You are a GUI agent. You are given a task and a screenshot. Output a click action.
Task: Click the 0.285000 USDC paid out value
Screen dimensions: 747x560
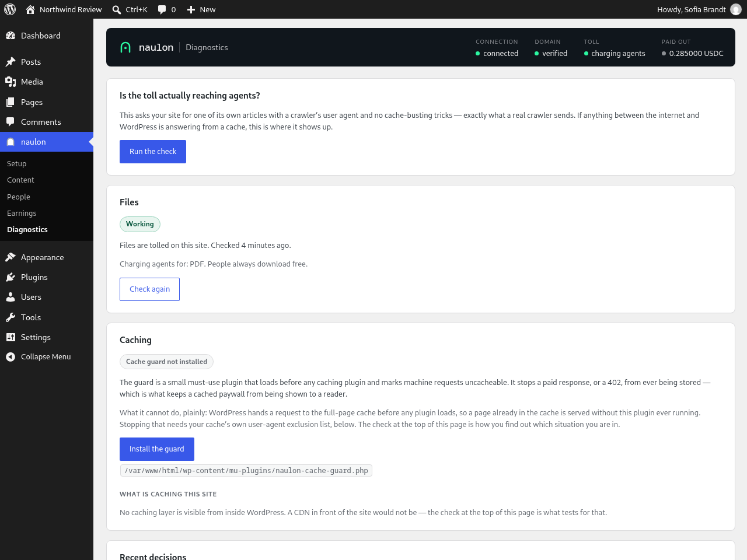pos(696,54)
